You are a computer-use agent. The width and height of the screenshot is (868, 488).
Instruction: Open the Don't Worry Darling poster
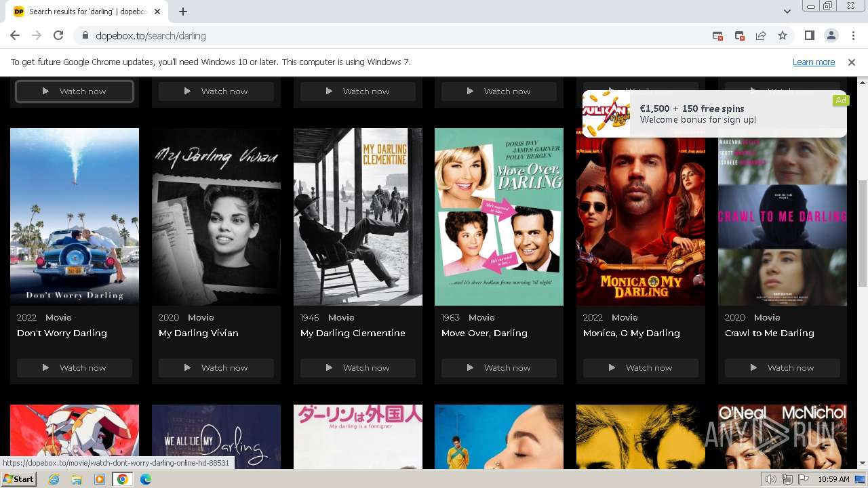click(x=75, y=217)
